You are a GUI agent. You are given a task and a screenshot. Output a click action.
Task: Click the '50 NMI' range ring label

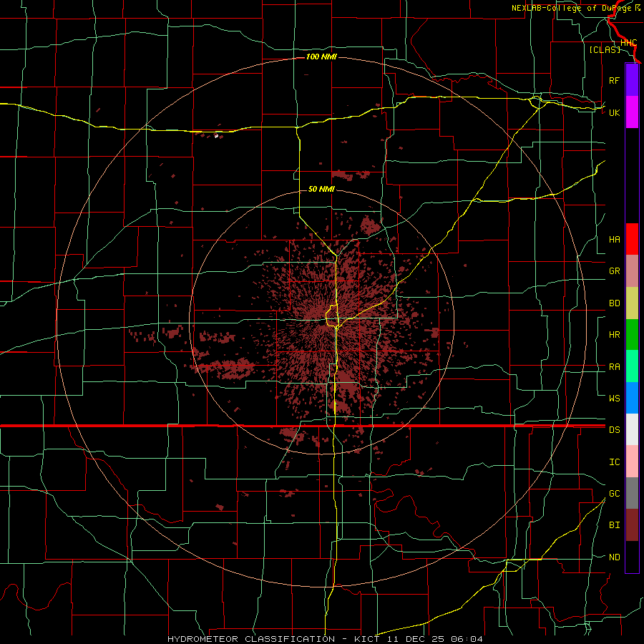tap(321, 189)
